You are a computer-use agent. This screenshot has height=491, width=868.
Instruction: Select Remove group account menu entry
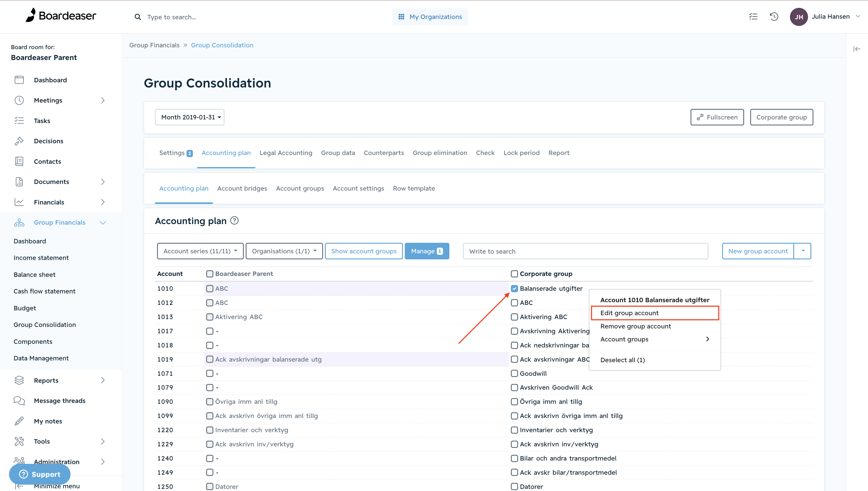[x=655, y=326]
